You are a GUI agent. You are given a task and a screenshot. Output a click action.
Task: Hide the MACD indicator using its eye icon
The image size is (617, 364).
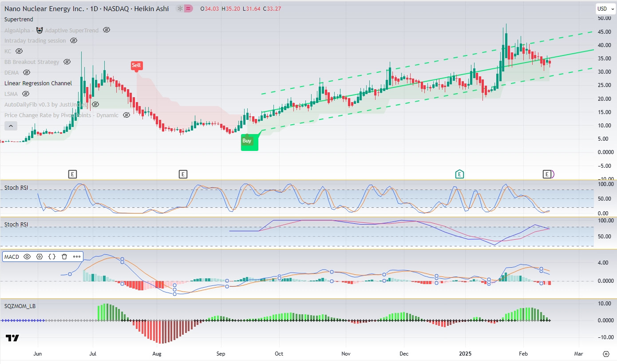(27, 257)
